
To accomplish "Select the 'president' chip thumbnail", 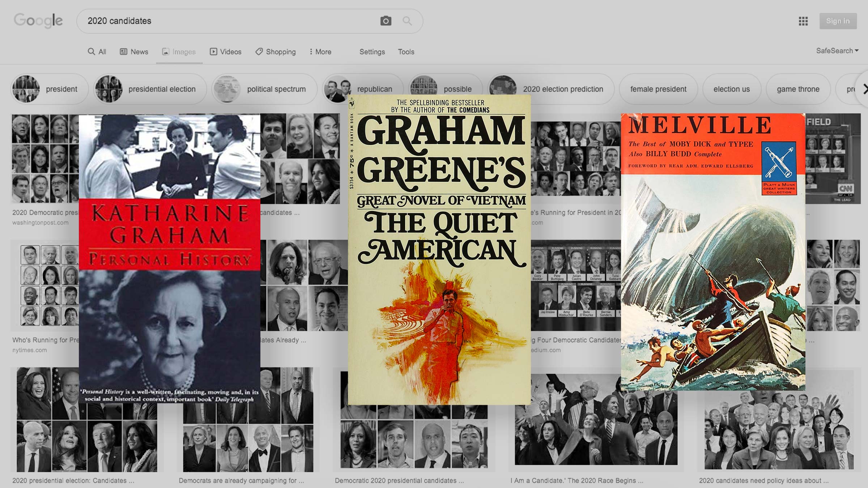I will pyautogui.click(x=26, y=89).
